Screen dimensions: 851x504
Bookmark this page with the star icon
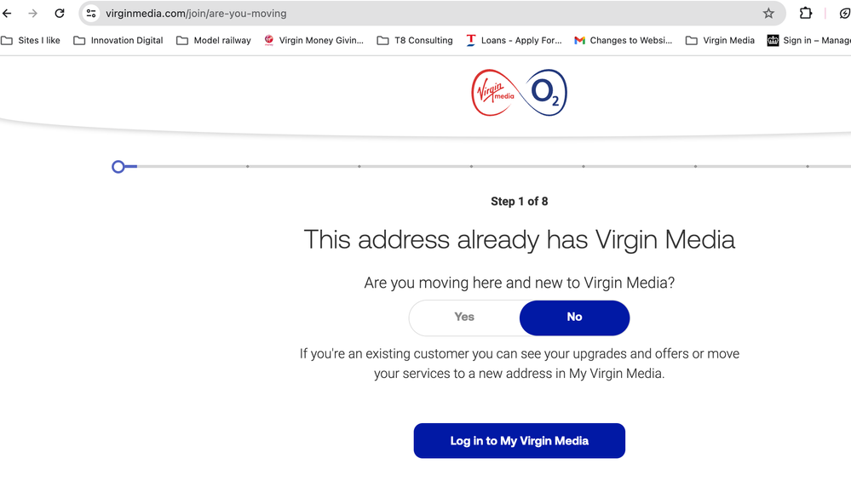[x=768, y=13]
